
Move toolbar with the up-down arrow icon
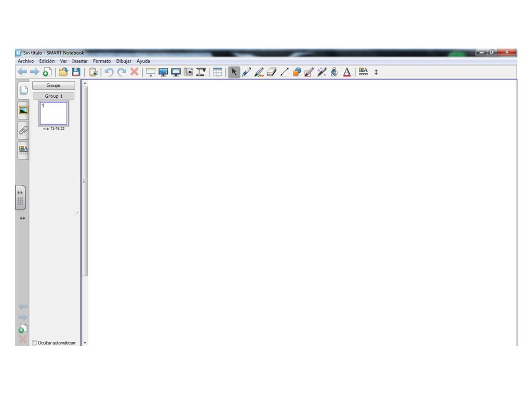click(376, 72)
